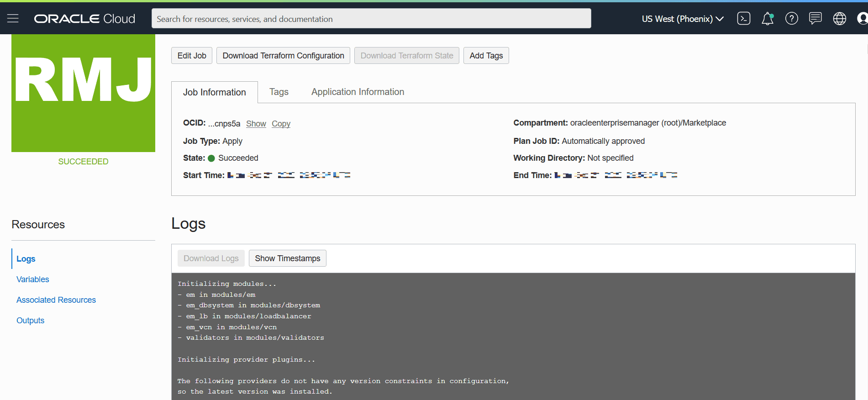
Task: Click the green Succeeded state indicator
Action: (x=211, y=158)
